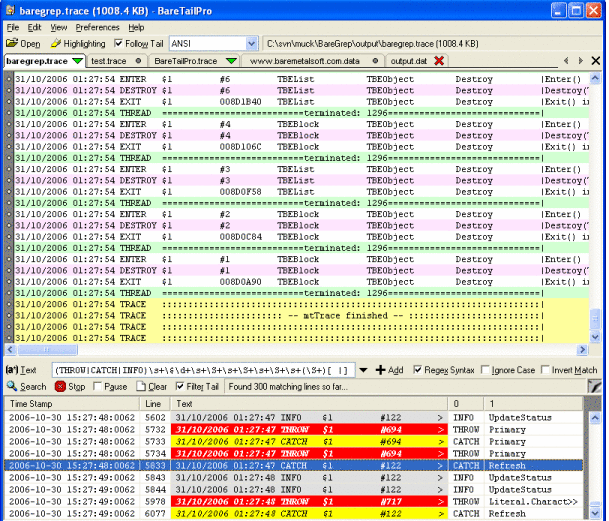Enable the Pause checkbox

97,386
